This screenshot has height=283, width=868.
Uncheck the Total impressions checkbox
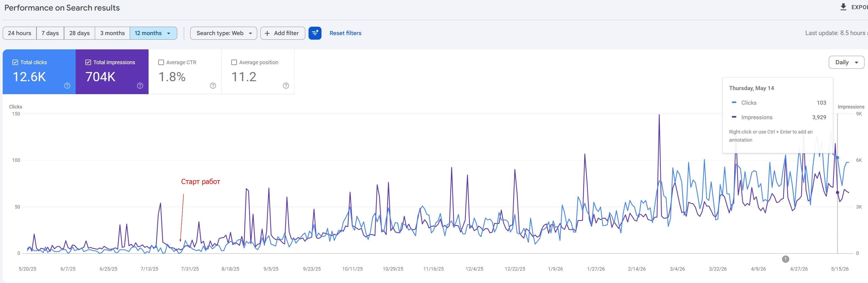pyautogui.click(x=88, y=62)
